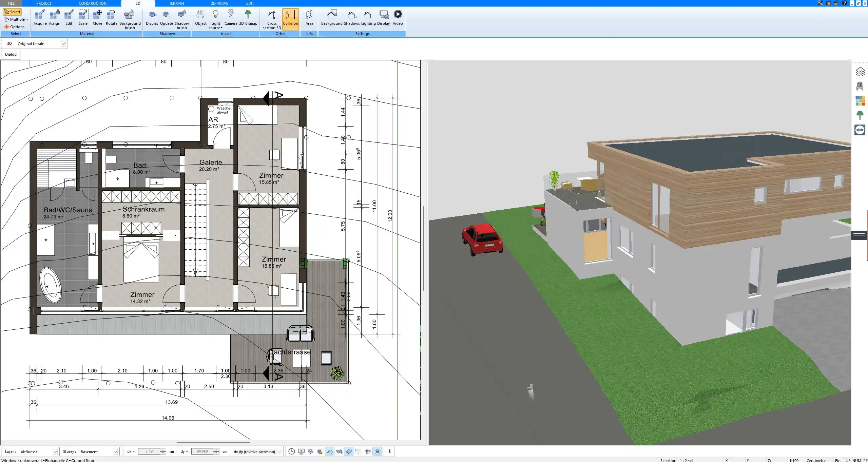Toggle the grid display icon
Screen dimensions: 868x462
368,451
